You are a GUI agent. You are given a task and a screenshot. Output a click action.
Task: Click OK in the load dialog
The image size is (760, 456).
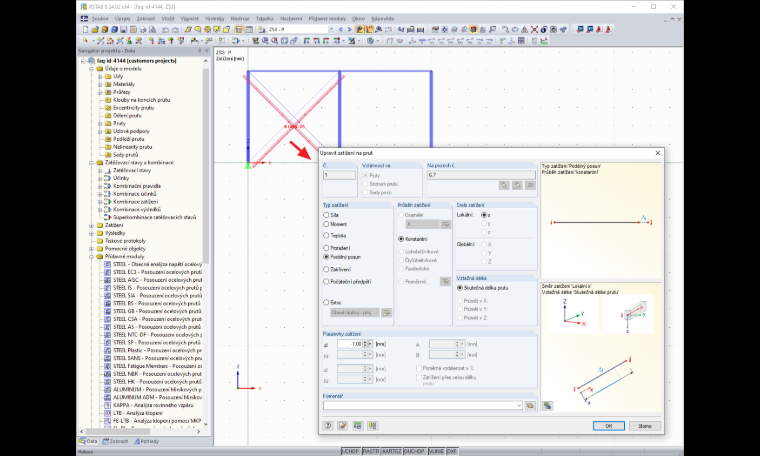pos(609,426)
